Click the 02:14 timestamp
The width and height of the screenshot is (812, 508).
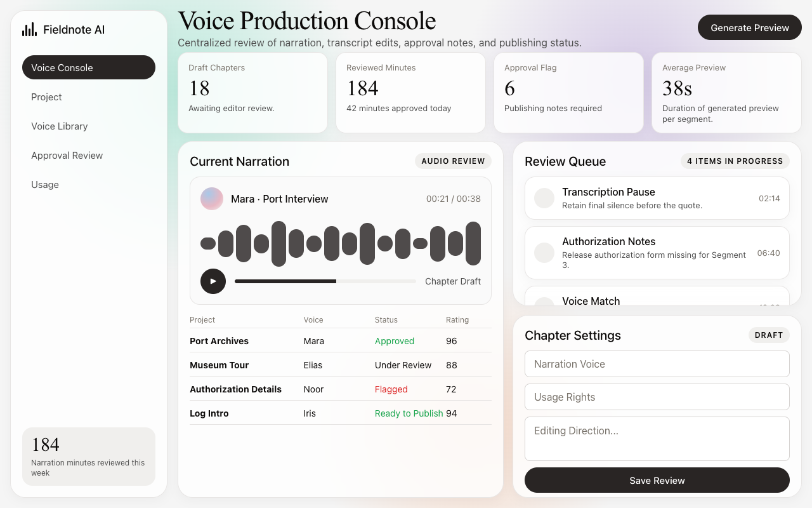(x=769, y=198)
